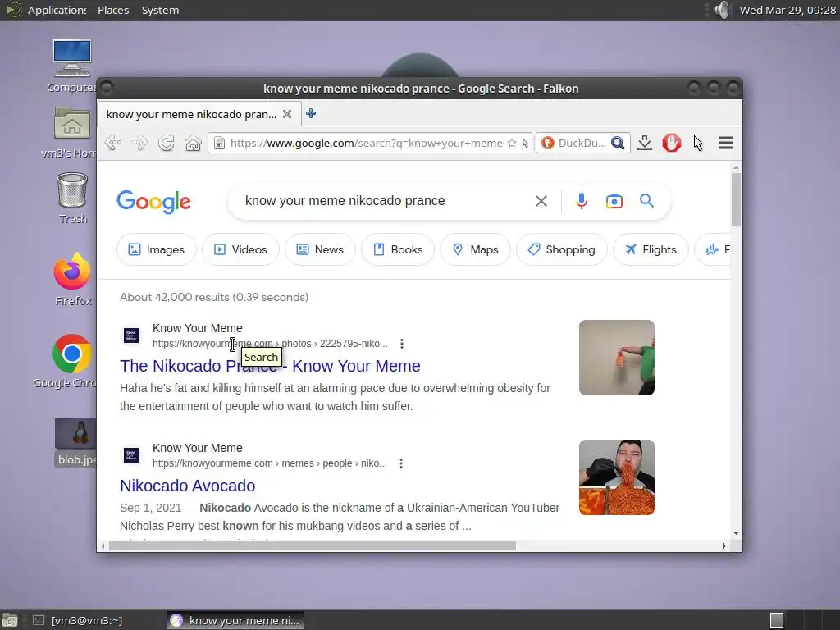The image size is (840, 630).
Task: Click the scroll down arrow of vertical scrollbar
Action: (x=736, y=533)
